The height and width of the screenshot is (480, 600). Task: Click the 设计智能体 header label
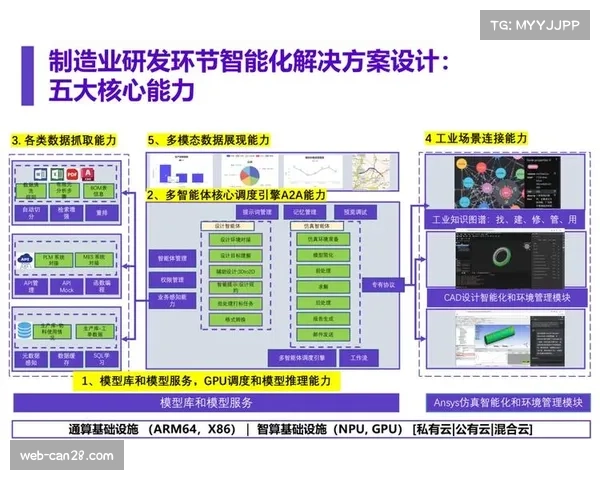tap(228, 226)
